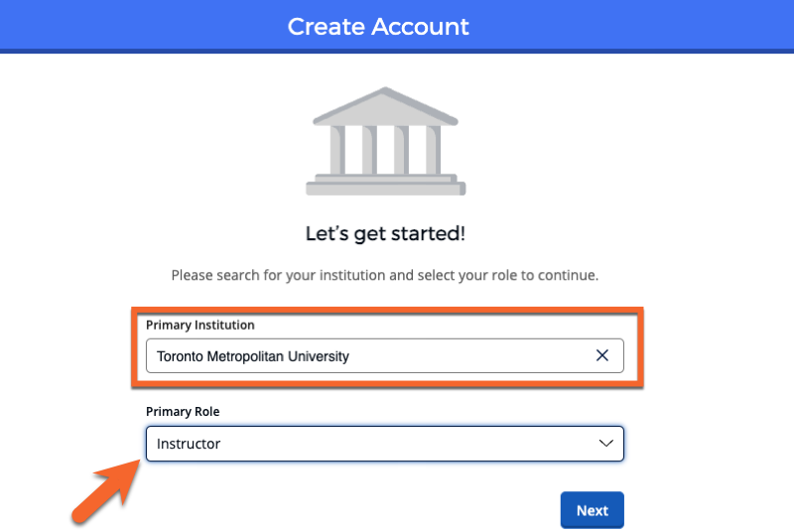Click the orange arrow pointing at Primary Role
Screen dimensions: 794x532
pos(109,489)
